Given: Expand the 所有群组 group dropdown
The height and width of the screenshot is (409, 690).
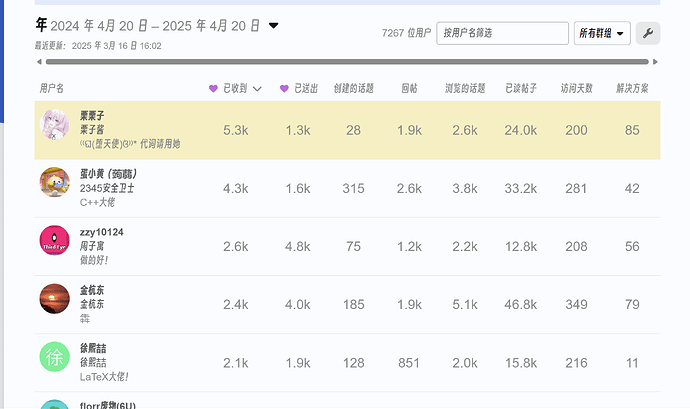Looking at the screenshot, I should click(602, 33).
